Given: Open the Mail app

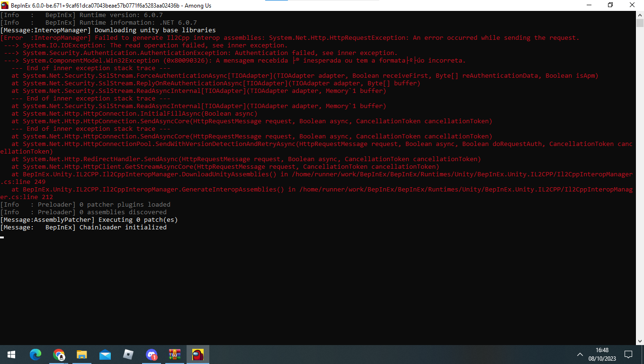Looking at the screenshot, I should pyautogui.click(x=105, y=354).
